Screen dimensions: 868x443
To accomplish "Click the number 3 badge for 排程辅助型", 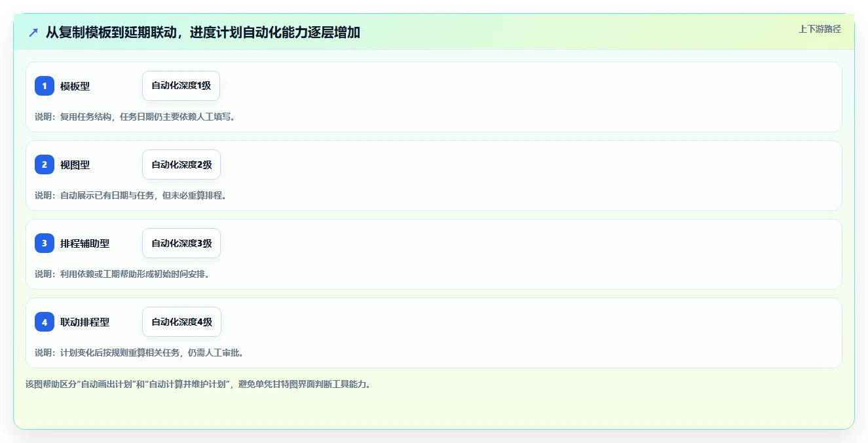I will pos(45,243).
